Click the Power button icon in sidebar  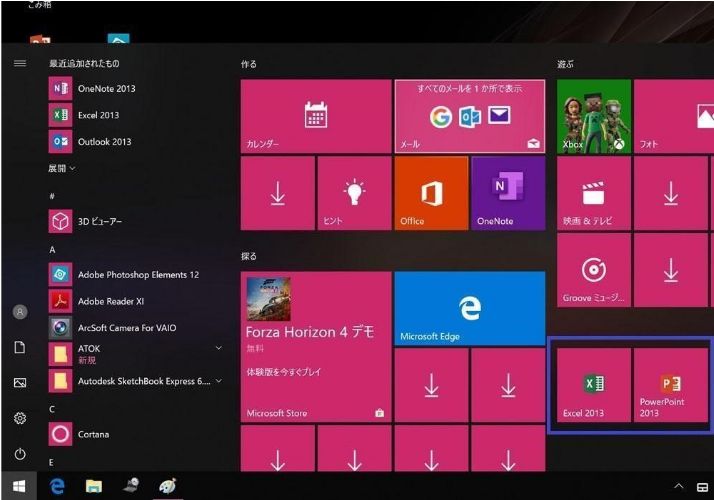pyautogui.click(x=19, y=454)
